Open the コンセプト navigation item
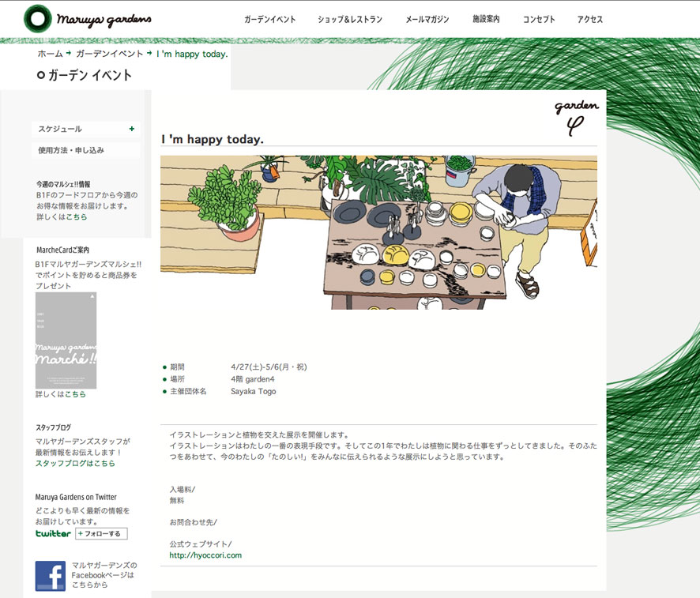The image size is (700, 598). coord(538,20)
